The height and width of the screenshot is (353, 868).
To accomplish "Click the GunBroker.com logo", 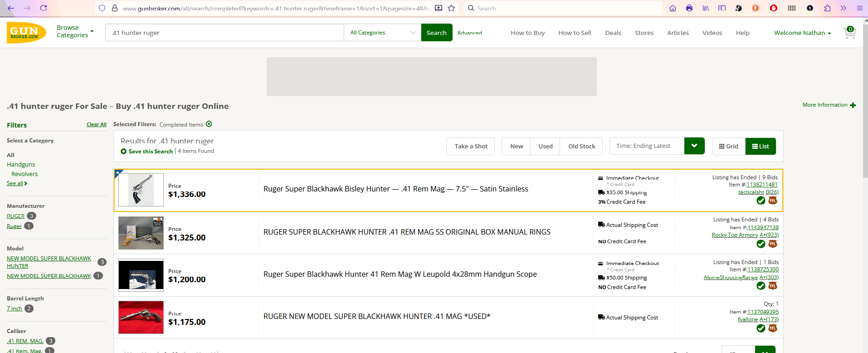I will [x=26, y=33].
